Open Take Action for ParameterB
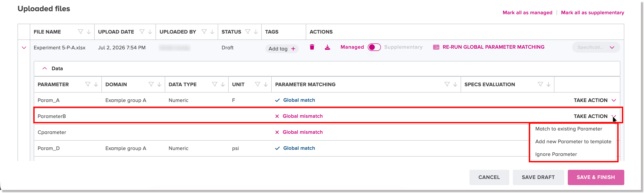Viewport: 644px width, 193px height. [594, 116]
